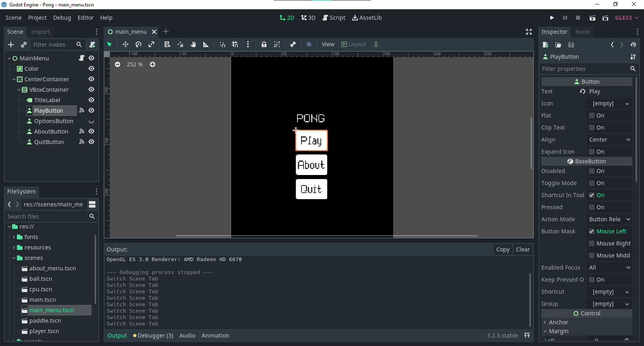
Task: Expand the fonts folder
Action: 14,237
